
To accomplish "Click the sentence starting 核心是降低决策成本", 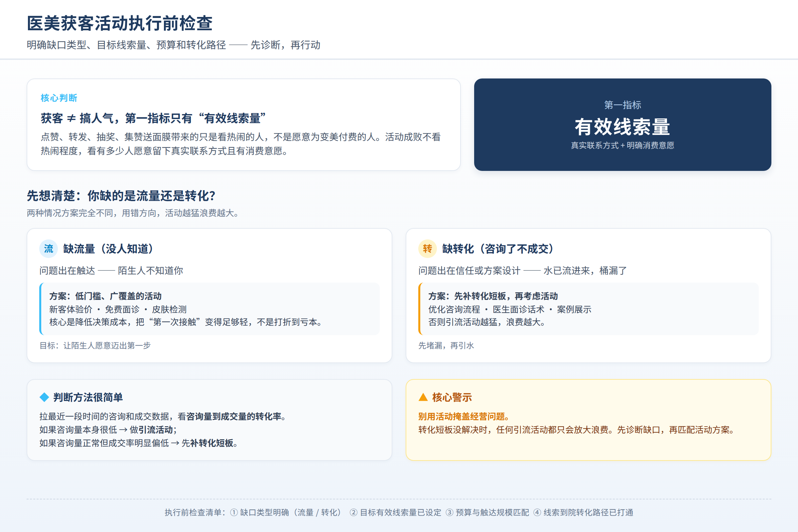I will click(x=186, y=322).
